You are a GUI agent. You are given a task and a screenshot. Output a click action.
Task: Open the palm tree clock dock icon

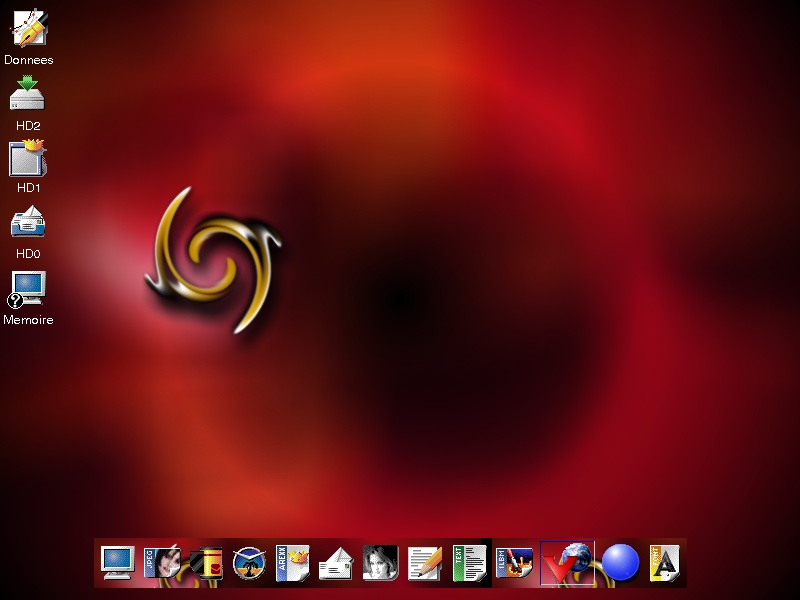coord(248,563)
